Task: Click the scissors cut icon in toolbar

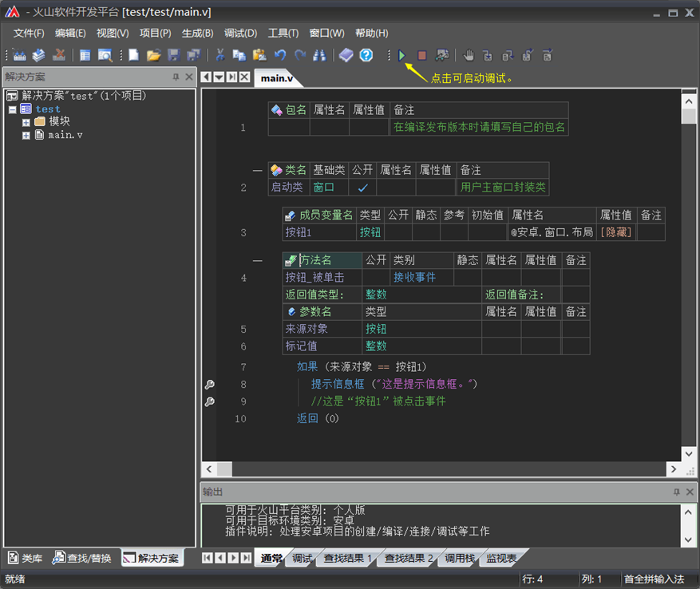Action: pos(219,55)
